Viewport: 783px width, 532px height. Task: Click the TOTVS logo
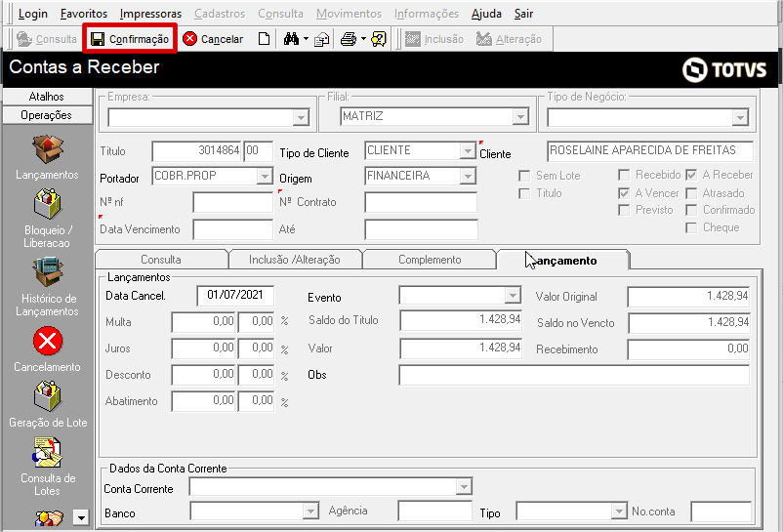724,69
